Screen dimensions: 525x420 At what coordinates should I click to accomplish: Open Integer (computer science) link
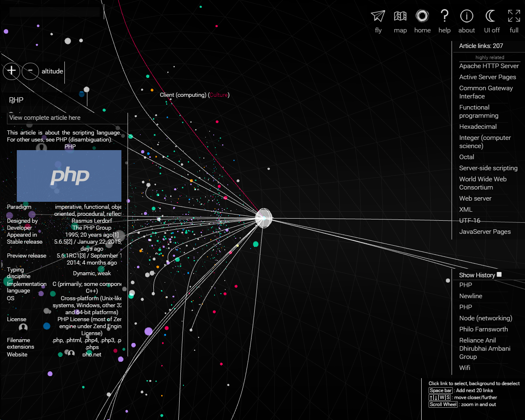[485, 142]
